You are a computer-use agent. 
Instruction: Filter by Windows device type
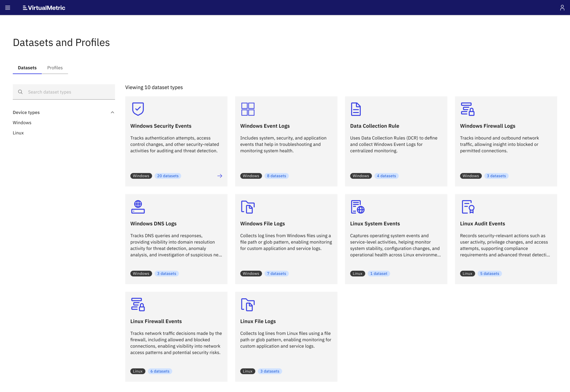click(x=22, y=123)
